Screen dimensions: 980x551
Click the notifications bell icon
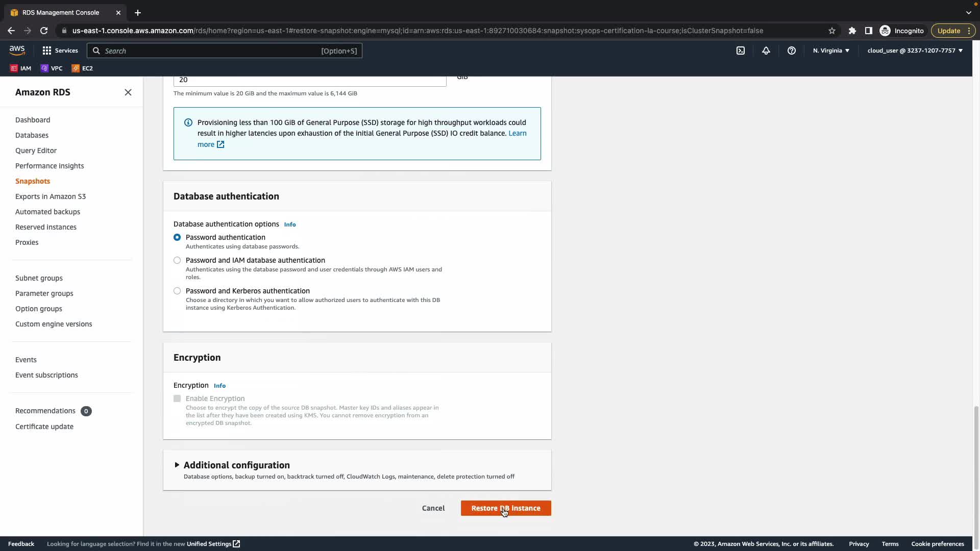(x=766, y=51)
